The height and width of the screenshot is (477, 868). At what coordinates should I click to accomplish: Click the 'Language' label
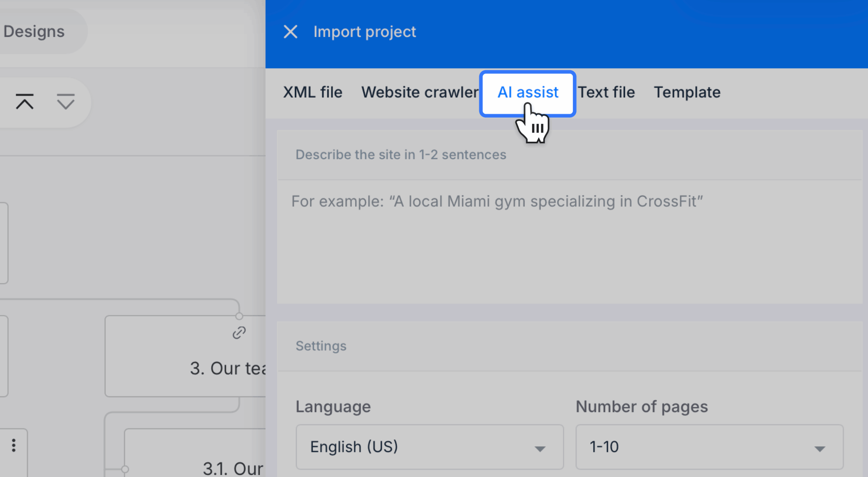pyautogui.click(x=333, y=406)
